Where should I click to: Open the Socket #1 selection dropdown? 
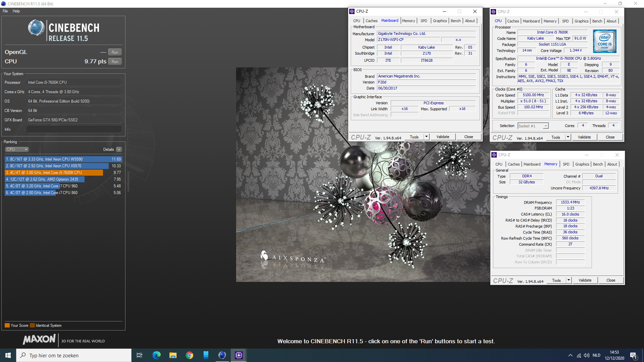pyautogui.click(x=533, y=126)
